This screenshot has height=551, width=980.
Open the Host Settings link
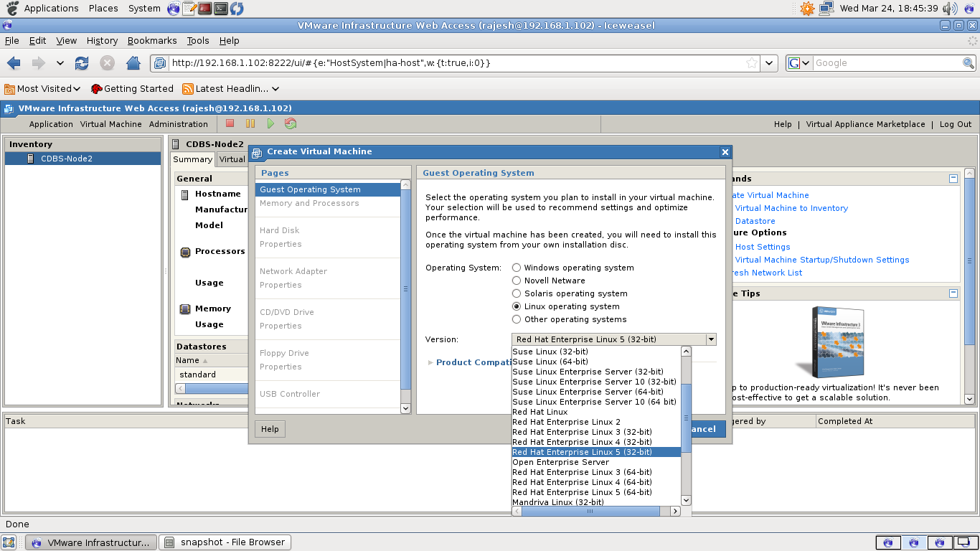(x=762, y=246)
